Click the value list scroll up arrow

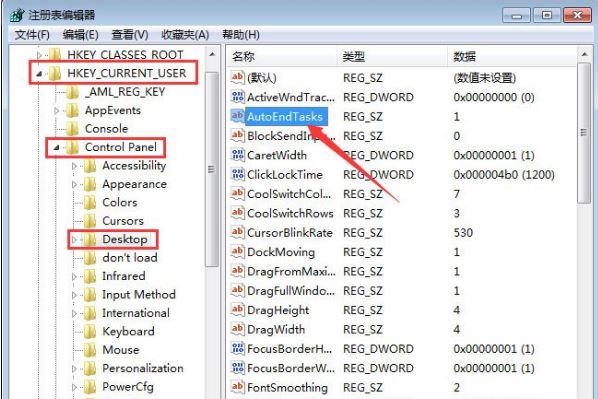[584, 55]
